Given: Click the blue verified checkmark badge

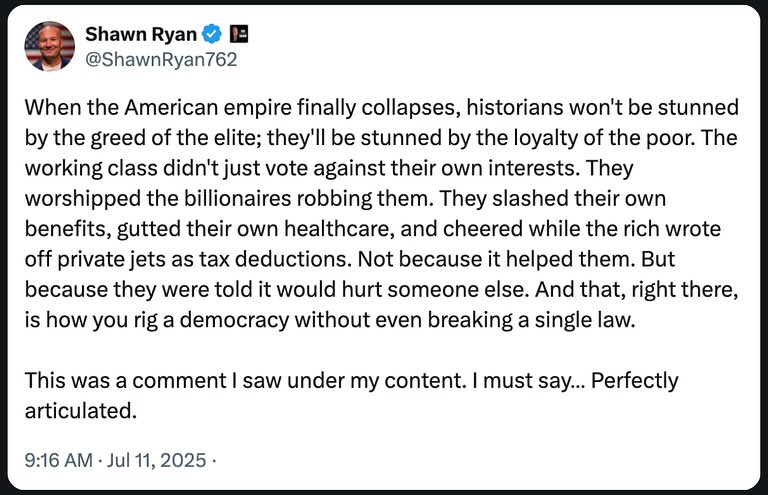Looking at the screenshot, I should 212,34.
